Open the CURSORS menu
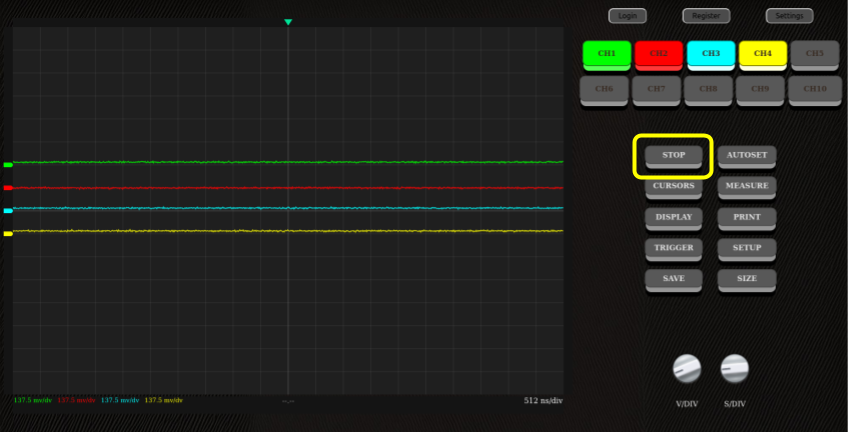848x433 pixels. pos(674,186)
